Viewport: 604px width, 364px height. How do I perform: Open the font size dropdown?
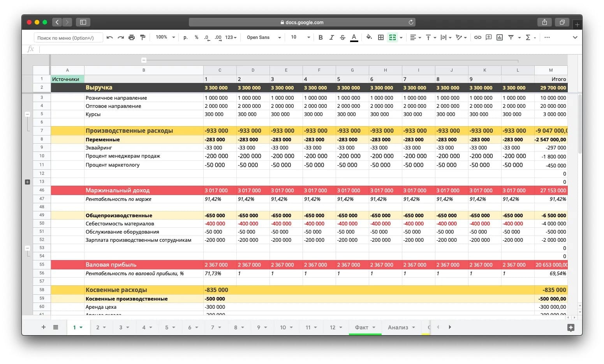[300, 37]
